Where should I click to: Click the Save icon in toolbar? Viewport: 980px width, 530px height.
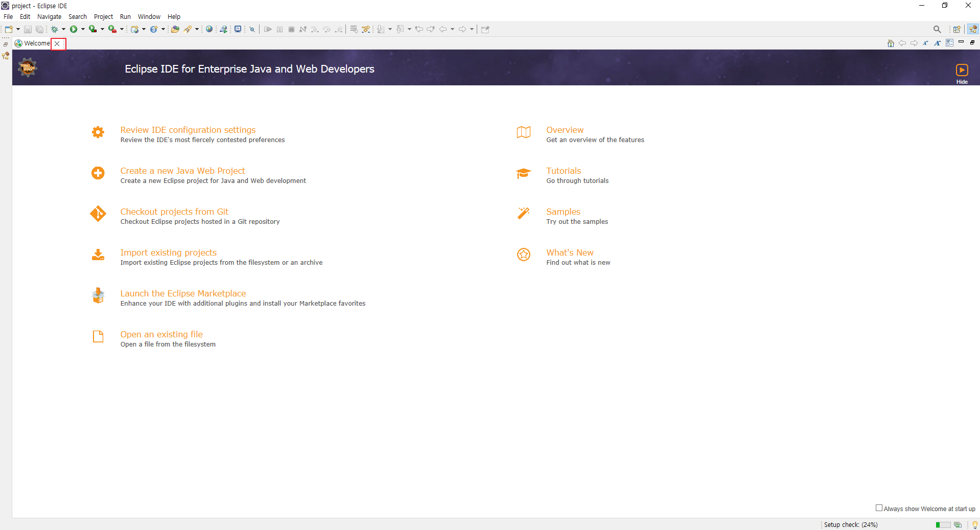coord(28,29)
